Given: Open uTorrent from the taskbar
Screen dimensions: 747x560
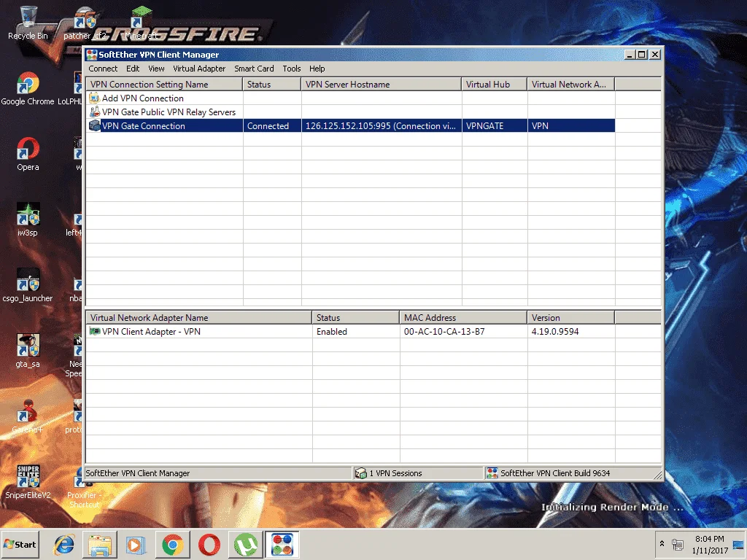Looking at the screenshot, I should pos(245,545).
